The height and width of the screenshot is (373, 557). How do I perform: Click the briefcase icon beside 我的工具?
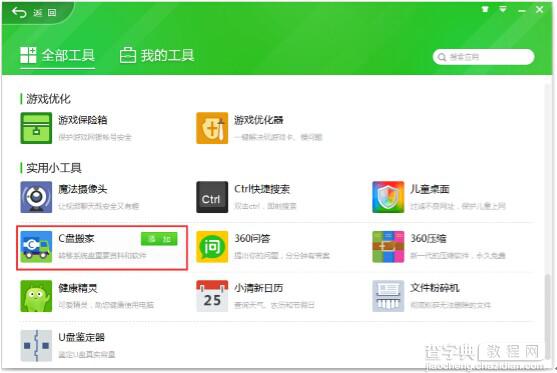pos(128,55)
